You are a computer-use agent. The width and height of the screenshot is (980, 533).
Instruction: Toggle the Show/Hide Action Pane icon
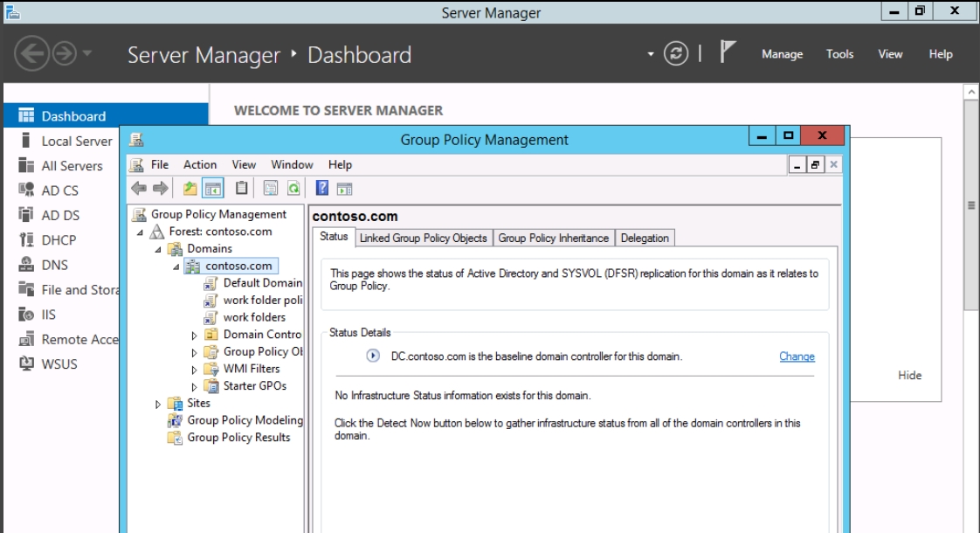pos(344,189)
